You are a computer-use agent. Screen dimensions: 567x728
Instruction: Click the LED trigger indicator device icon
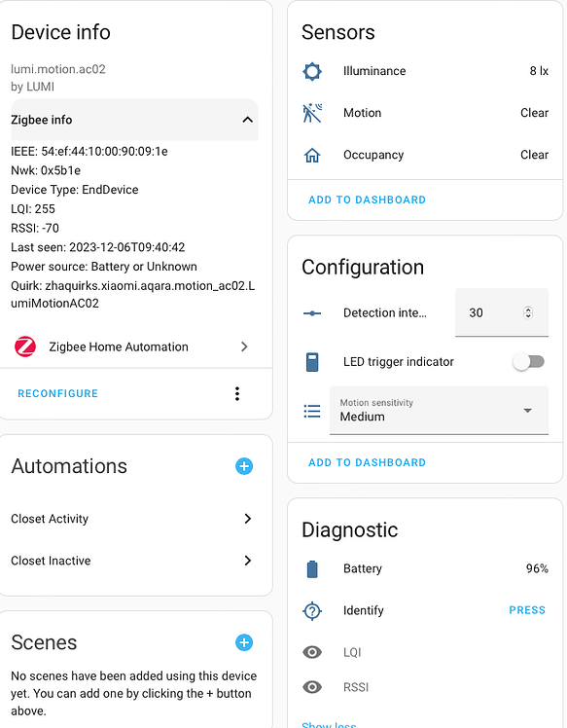(312, 362)
